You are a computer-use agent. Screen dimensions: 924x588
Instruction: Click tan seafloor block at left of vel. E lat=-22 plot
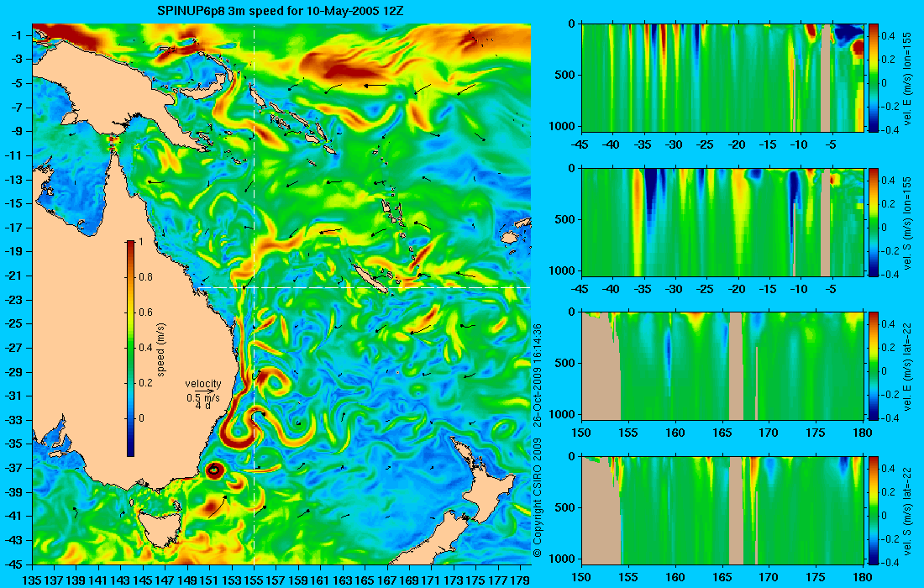601,371
